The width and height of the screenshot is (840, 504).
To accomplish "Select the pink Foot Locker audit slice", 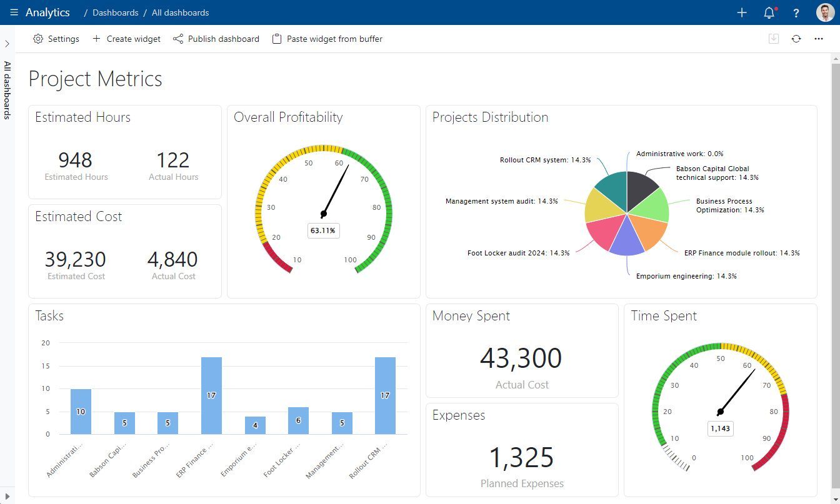I will pyautogui.click(x=604, y=232).
